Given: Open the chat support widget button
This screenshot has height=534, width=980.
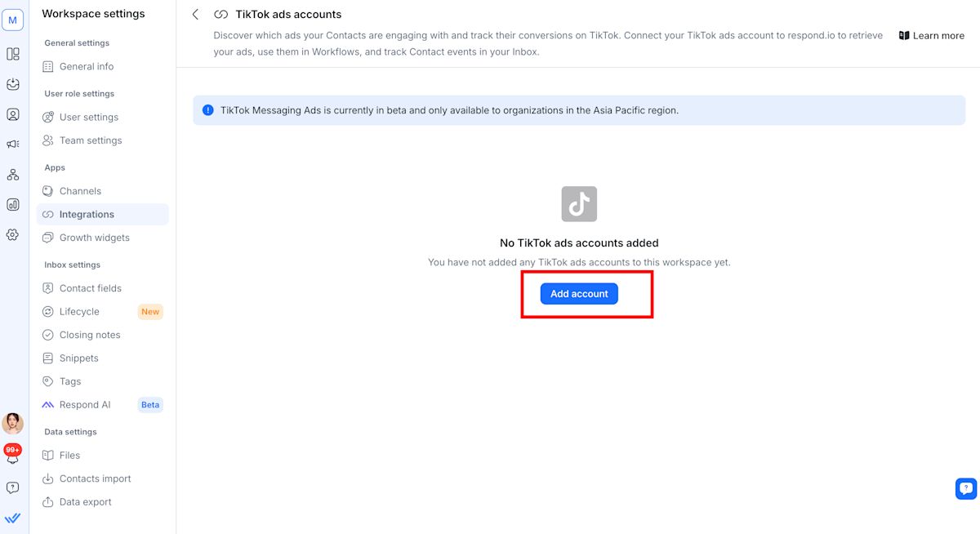Looking at the screenshot, I should (966, 488).
